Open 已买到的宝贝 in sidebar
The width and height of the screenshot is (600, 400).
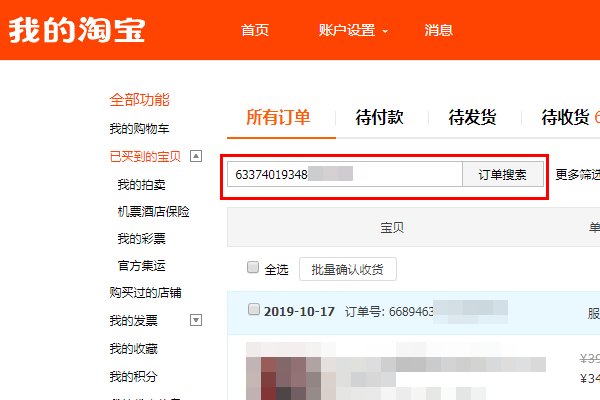[145, 156]
